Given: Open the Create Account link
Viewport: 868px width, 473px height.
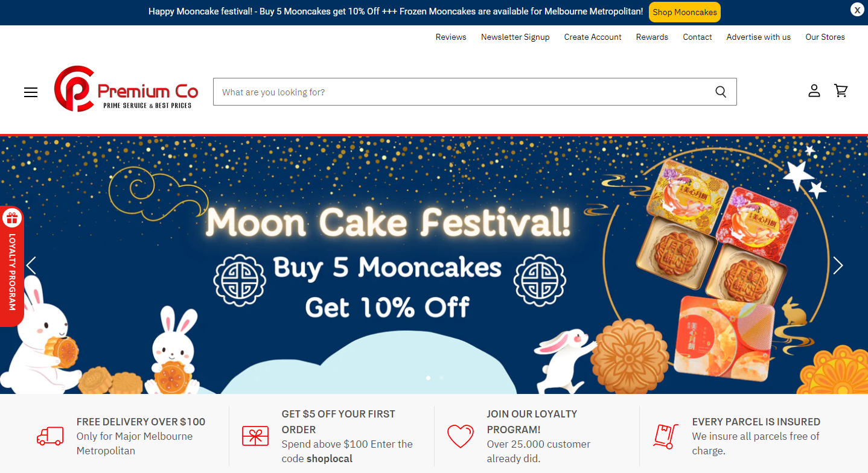Looking at the screenshot, I should tap(592, 37).
